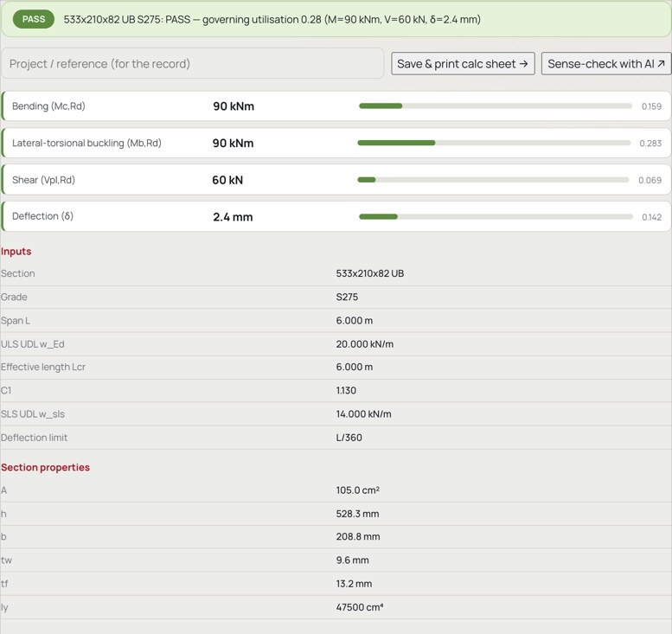Click the Deflection limit row label
672x634 pixels.
[x=34, y=438]
